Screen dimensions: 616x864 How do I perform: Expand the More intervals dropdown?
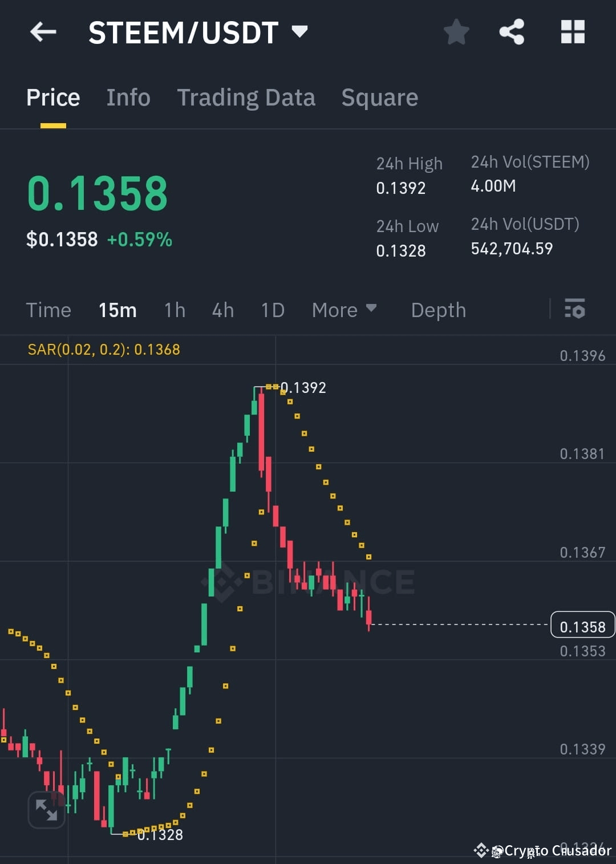pos(344,310)
